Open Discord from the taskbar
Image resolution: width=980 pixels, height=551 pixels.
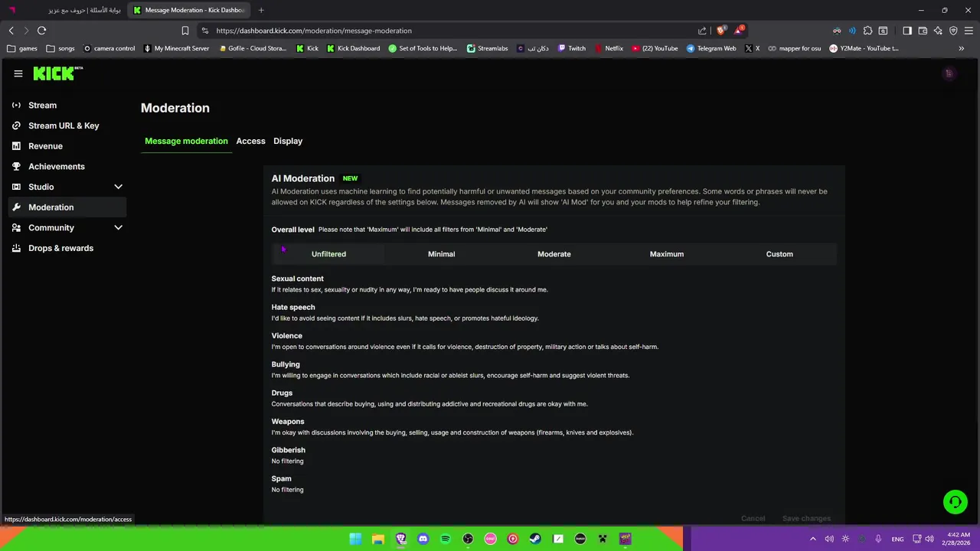click(423, 539)
